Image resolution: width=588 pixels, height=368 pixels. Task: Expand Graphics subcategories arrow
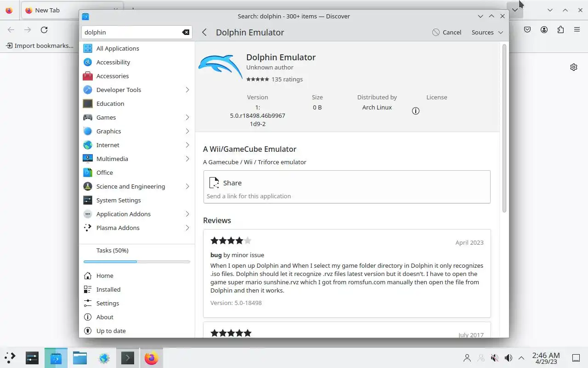187,131
